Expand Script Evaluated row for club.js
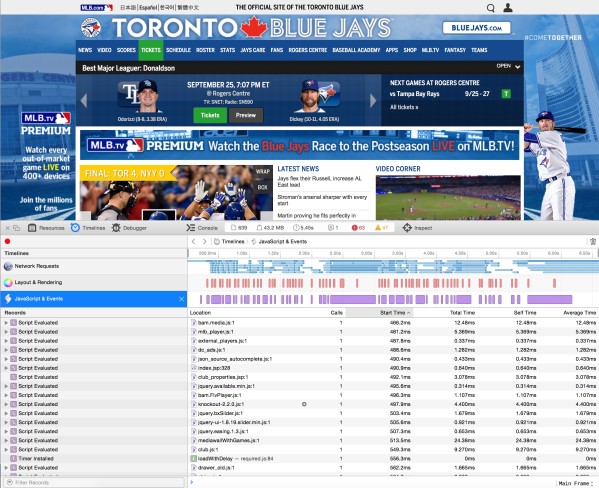 pyautogui.click(x=6, y=449)
